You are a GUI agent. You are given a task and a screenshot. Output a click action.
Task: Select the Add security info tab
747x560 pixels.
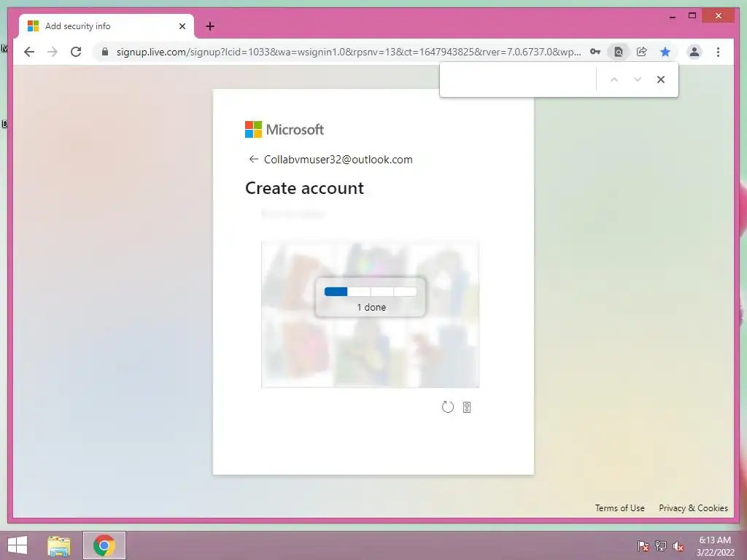(x=107, y=26)
